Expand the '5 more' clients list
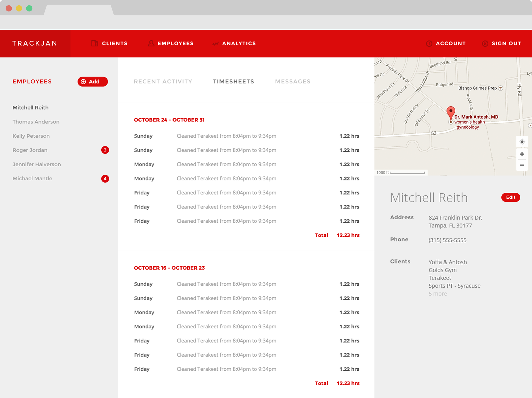532x398 pixels. 437,294
